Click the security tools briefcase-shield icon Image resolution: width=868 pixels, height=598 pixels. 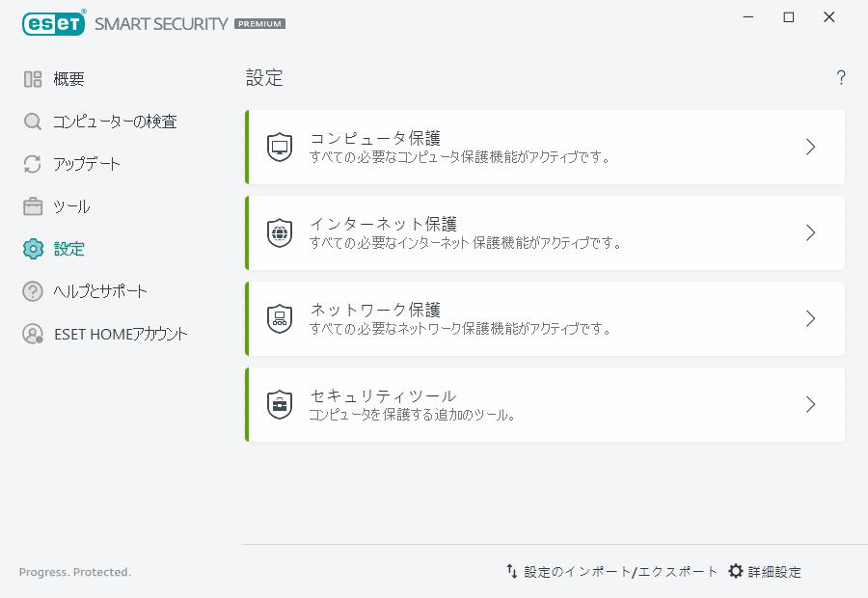pyautogui.click(x=280, y=404)
